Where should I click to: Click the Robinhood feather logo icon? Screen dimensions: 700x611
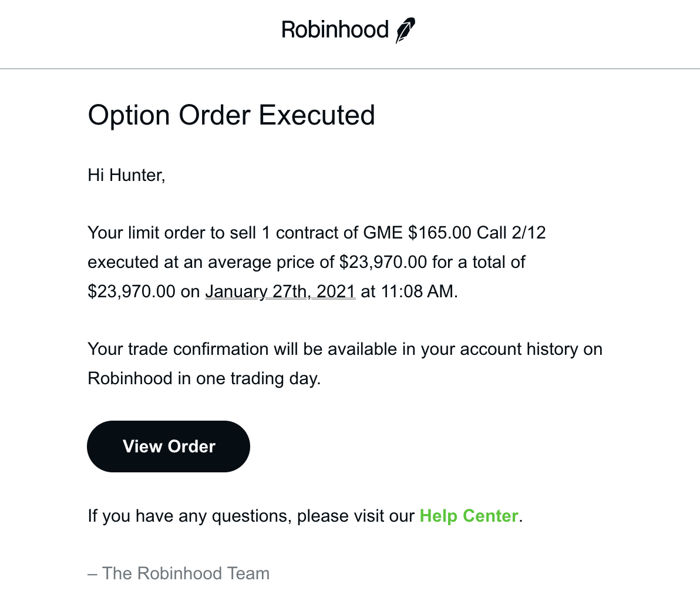tap(405, 30)
